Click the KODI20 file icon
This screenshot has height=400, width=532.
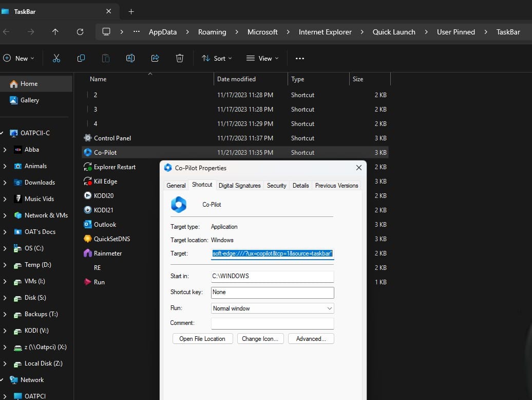point(88,195)
